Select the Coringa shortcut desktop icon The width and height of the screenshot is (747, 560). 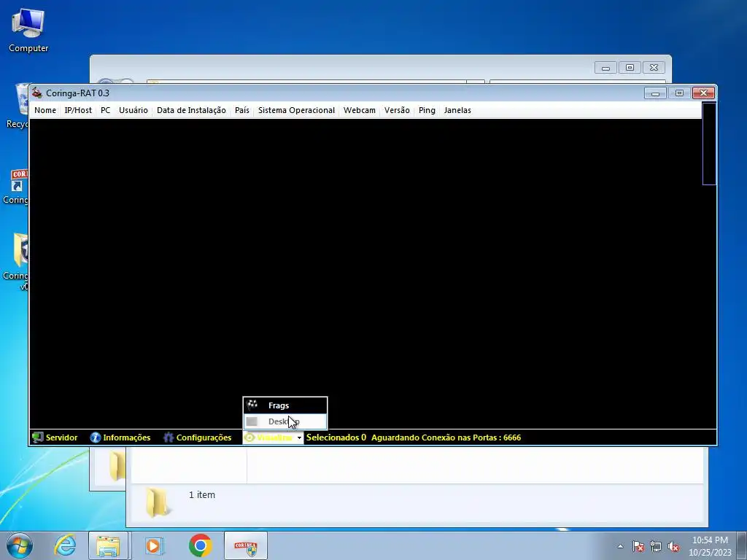(18, 187)
